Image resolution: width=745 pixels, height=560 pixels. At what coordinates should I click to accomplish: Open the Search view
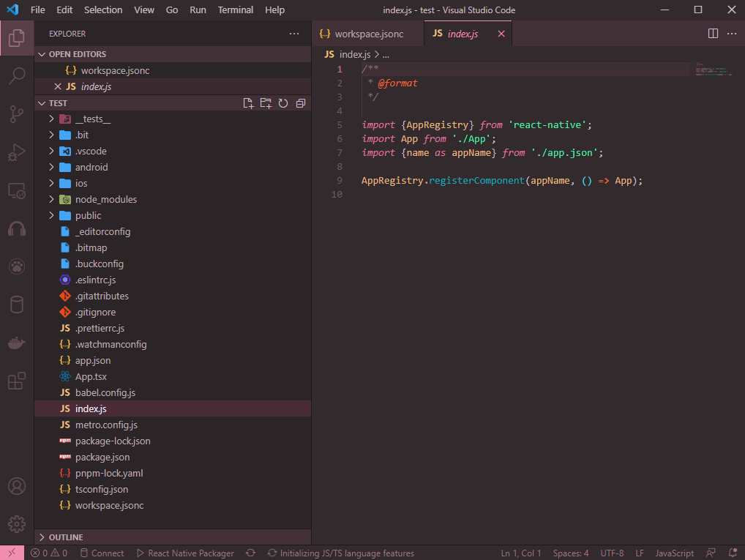point(17,75)
